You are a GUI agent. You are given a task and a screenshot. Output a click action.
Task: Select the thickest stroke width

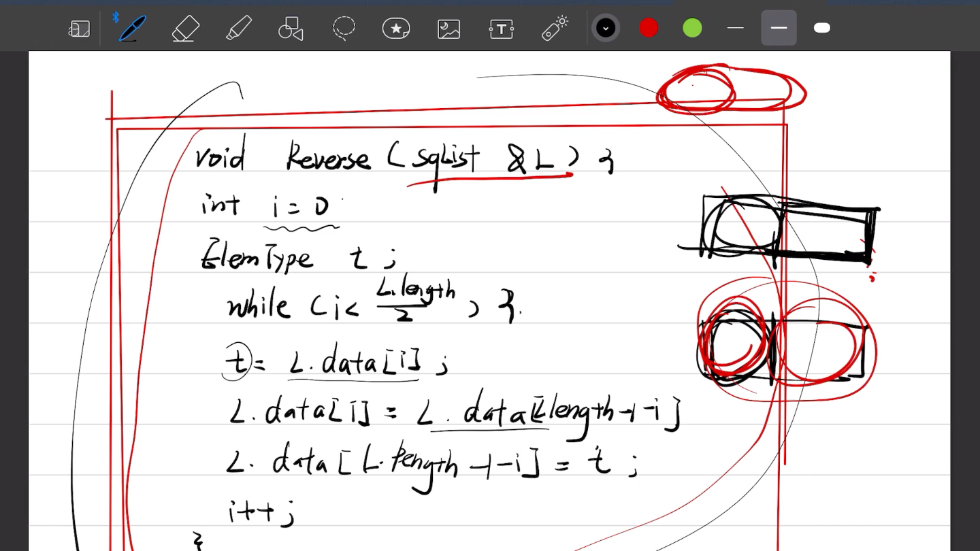point(822,28)
